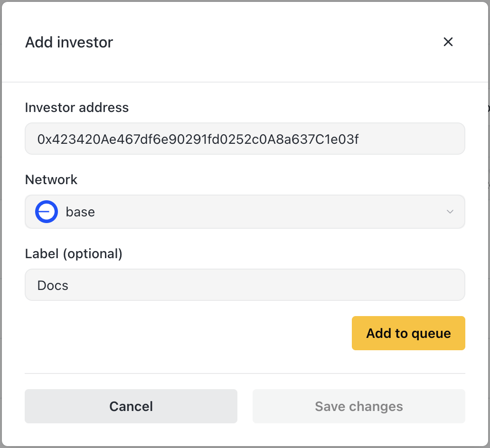Close the Add investor dialog

click(x=448, y=42)
